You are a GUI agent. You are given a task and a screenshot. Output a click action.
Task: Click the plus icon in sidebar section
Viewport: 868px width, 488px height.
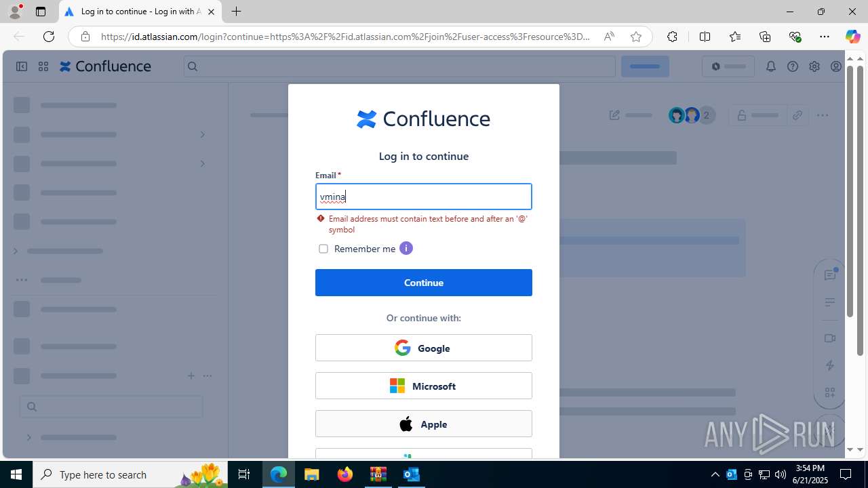coord(191,375)
